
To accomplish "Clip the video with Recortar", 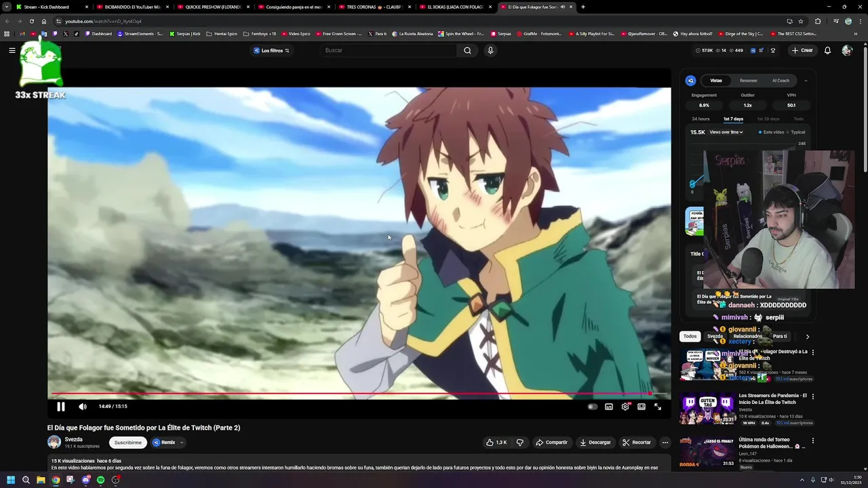I will [x=637, y=443].
